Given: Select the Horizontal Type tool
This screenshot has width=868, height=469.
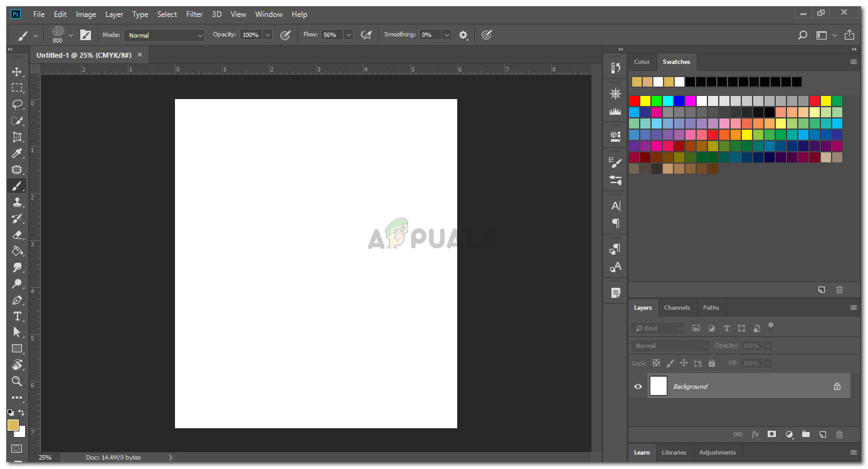Looking at the screenshot, I should coord(17,316).
